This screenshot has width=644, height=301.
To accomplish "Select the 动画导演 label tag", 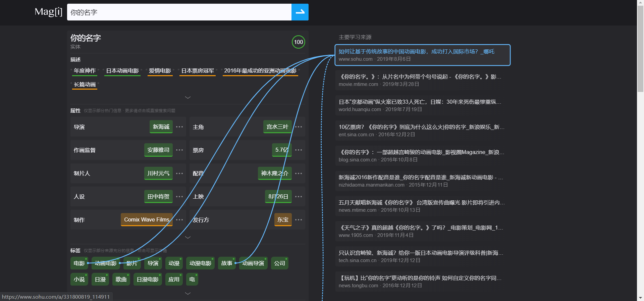I will [x=253, y=263].
